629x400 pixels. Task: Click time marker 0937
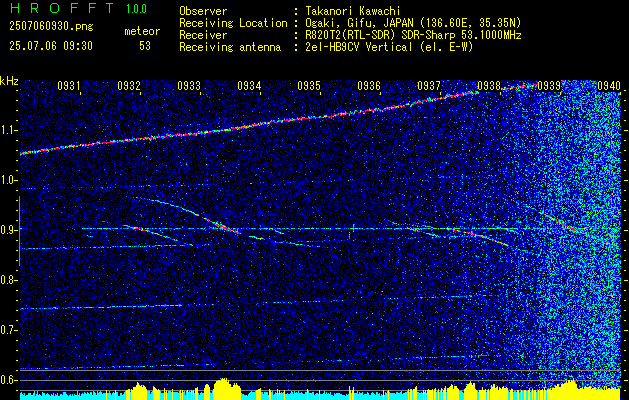tap(429, 85)
